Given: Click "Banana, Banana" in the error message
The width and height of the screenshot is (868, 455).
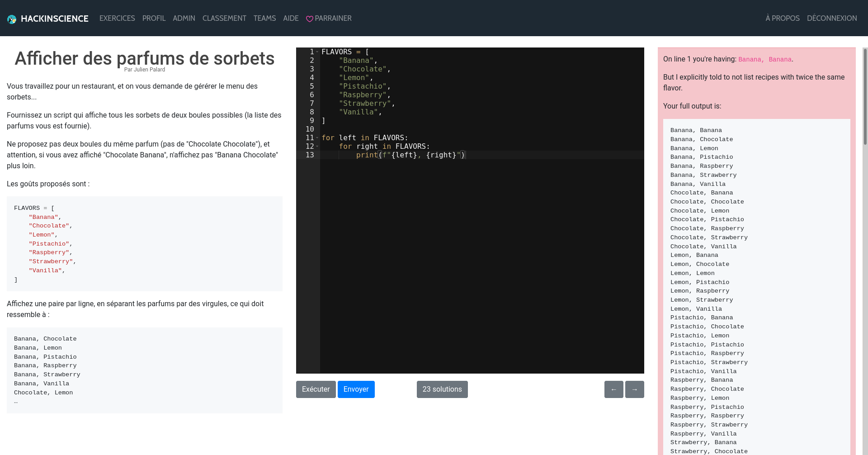Looking at the screenshot, I should [765, 60].
